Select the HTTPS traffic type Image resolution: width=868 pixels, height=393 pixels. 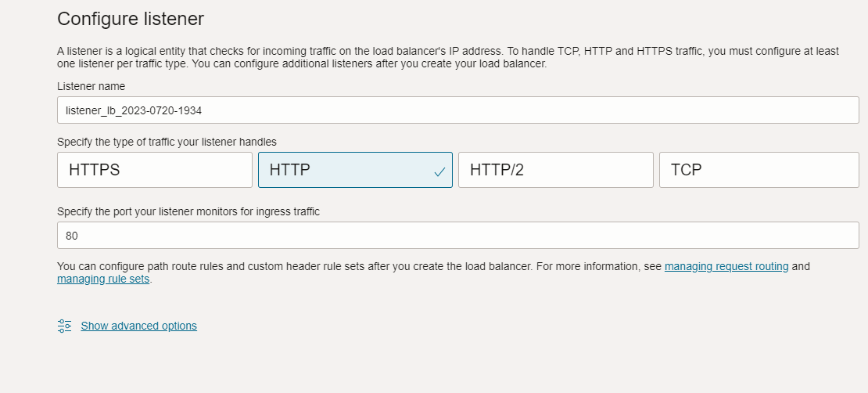(x=155, y=170)
